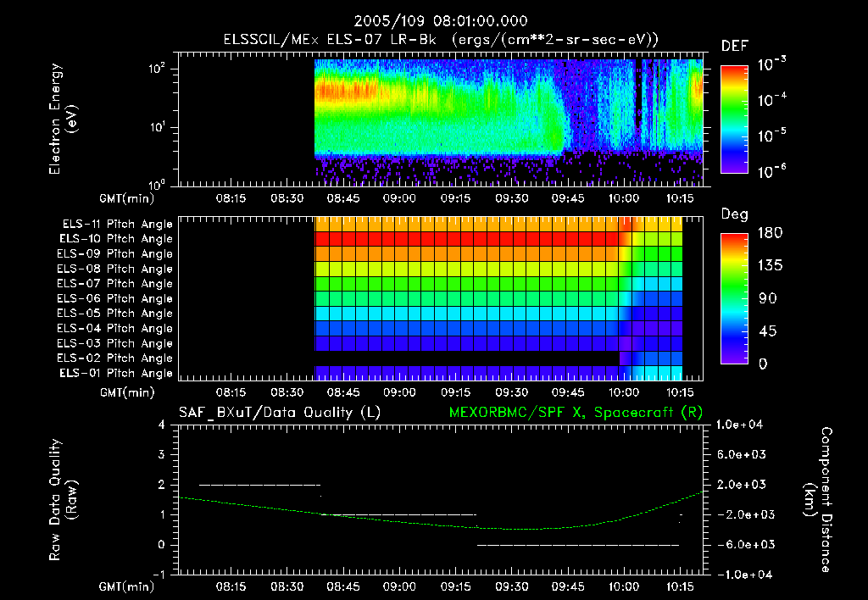
Task: Click the Raw Data Quality (Raw) axis label
Action: pos(63,500)
